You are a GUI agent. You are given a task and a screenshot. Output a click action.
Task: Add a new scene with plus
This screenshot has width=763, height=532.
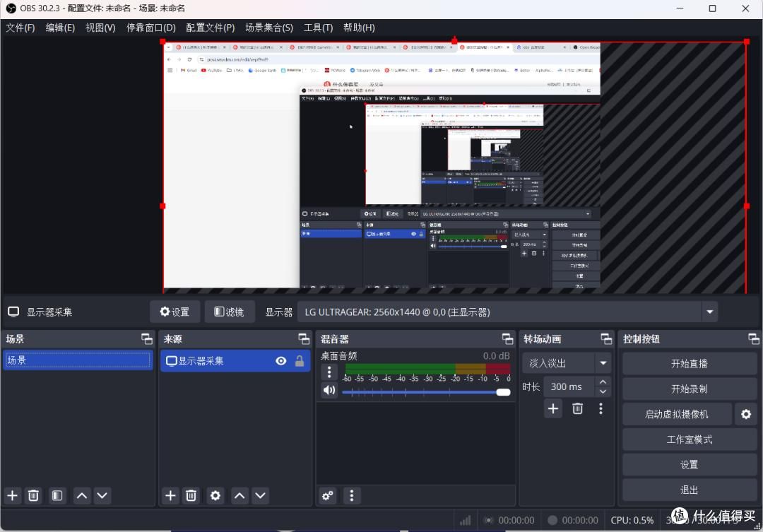13,495
